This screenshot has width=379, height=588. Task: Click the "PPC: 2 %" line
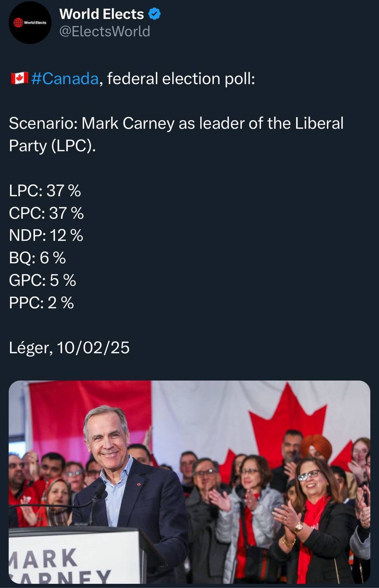point(41,303)
